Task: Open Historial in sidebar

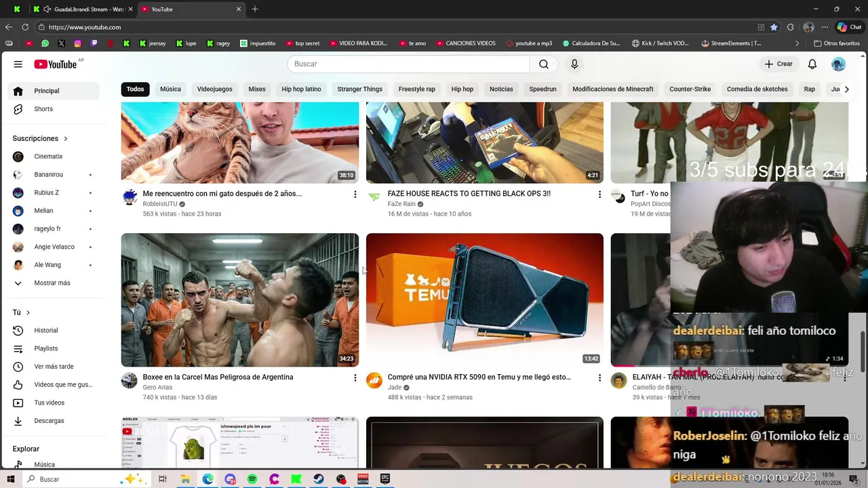Action: point(54,331)
